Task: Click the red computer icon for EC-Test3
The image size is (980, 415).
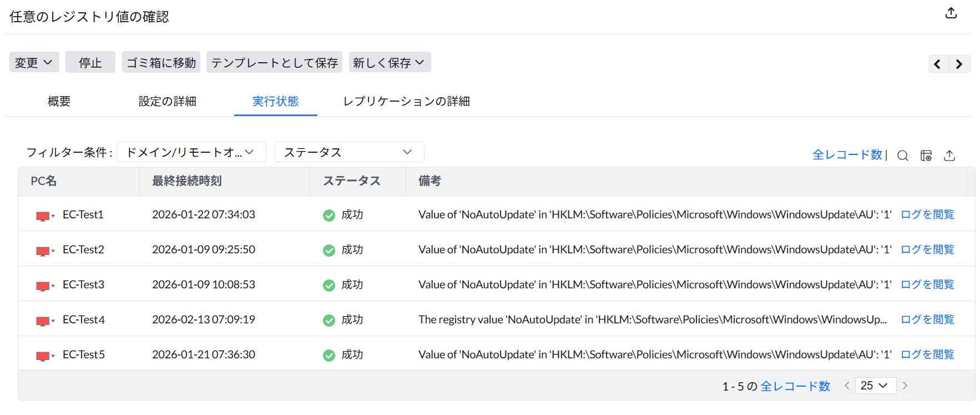Action: 43,286
